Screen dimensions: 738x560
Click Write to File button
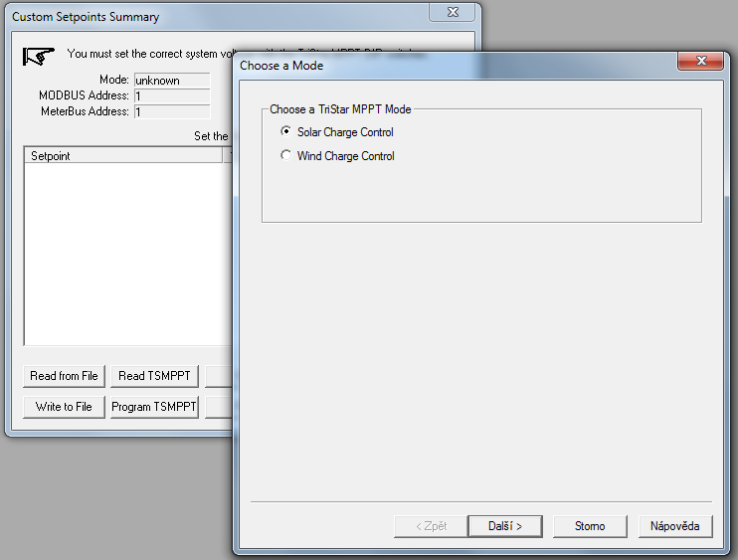coord(64,407)
